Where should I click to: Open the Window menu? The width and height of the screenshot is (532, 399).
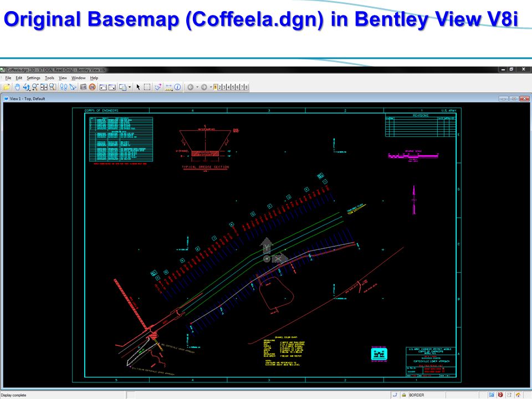[x=78, y=78]
